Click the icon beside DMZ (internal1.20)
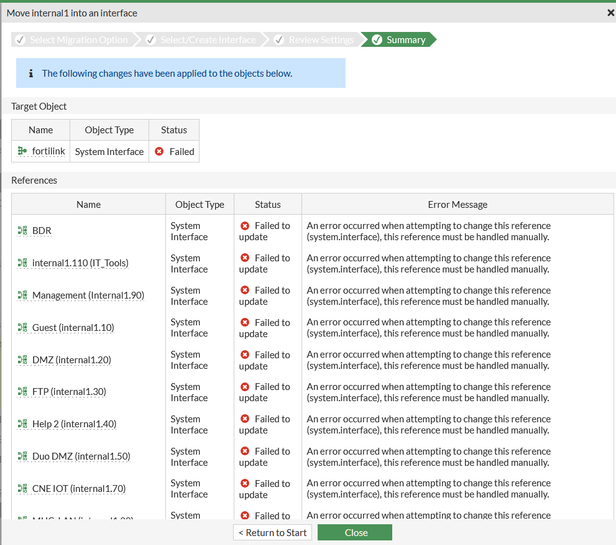This screenshot has height=545, width=616. click(x=22, y=360)
